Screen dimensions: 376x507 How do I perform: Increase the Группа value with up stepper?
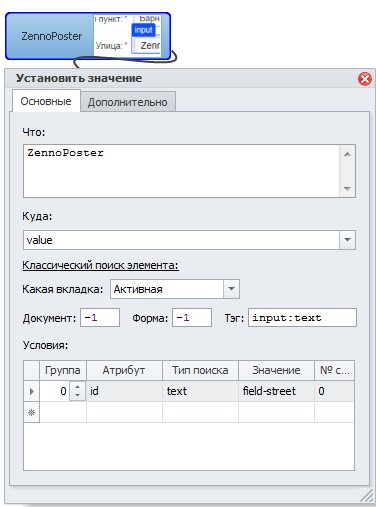coord(77,387)
